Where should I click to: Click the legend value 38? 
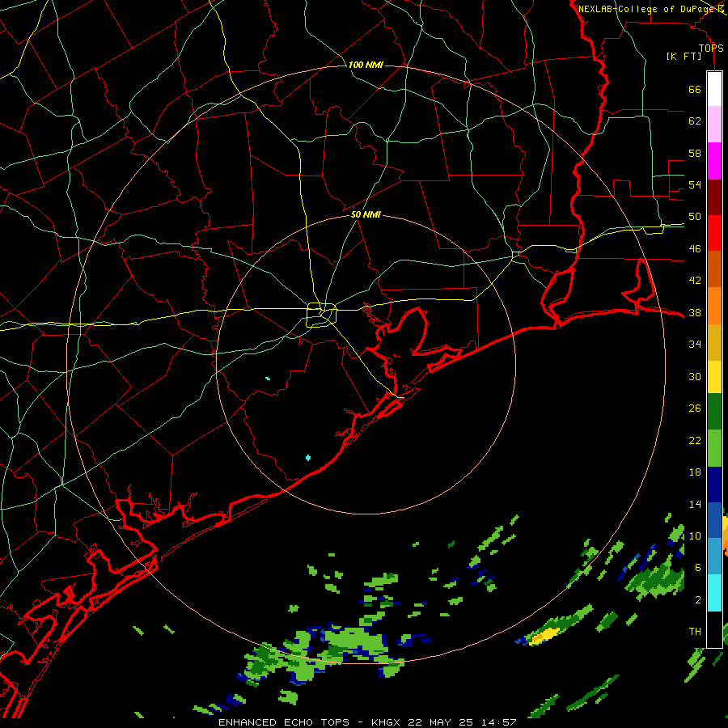(x=695, y=312)
